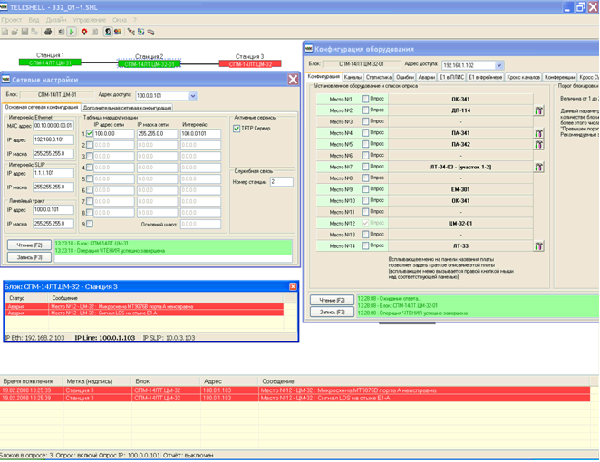Open the settings icon for Место №2 ДЛ-114
This screenshot has height=462, width=600.
point(539,111)
